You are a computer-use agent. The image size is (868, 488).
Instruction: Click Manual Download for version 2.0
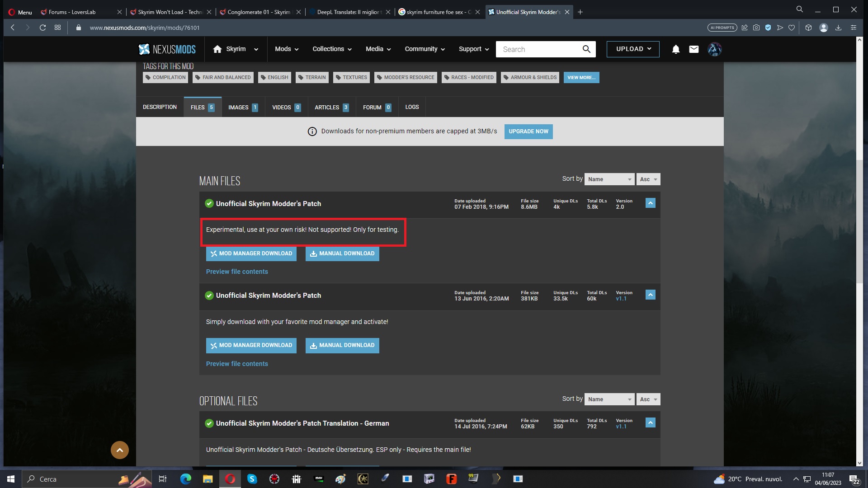click(342, 253)
